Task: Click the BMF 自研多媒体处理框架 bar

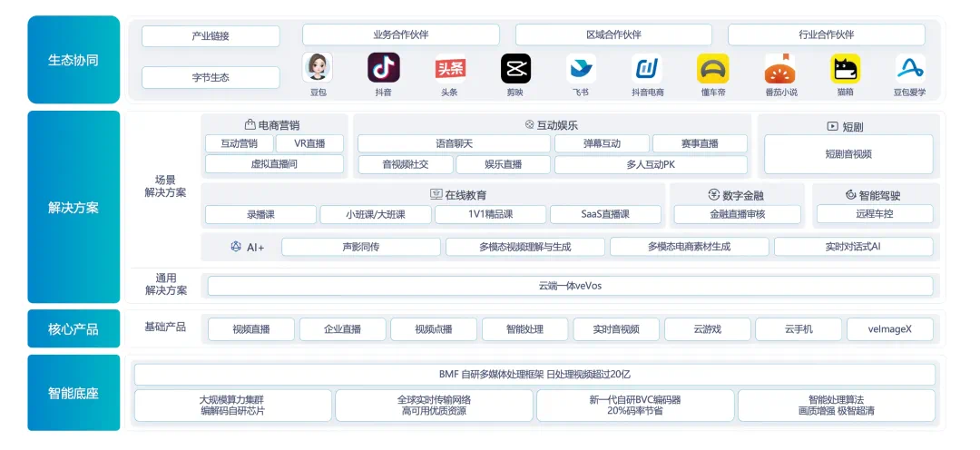Action: pos(535,375)
